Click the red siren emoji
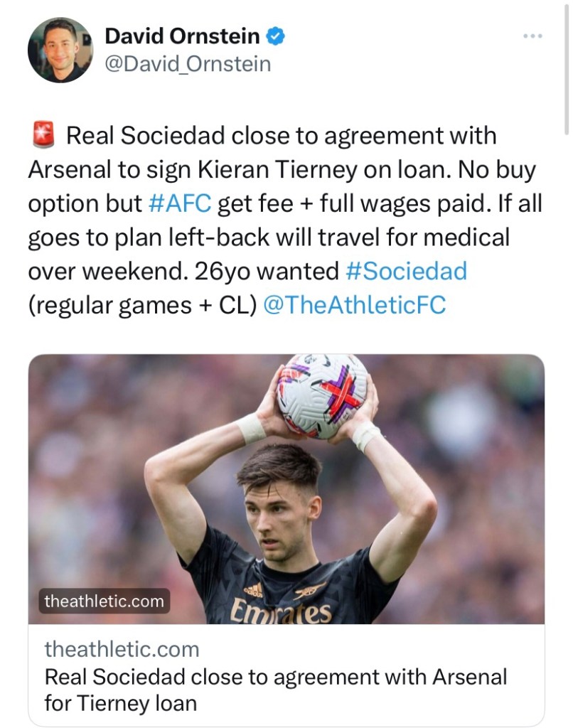 coord(43,135)
